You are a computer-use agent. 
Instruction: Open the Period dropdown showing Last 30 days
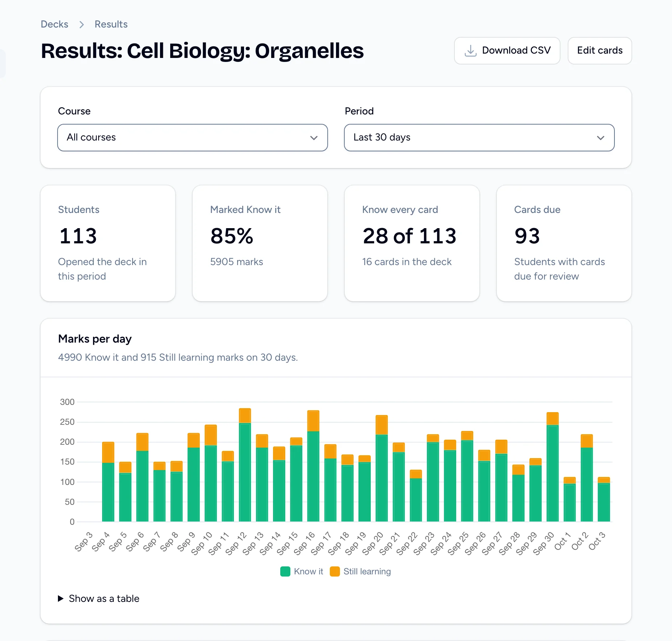(479, 138)
